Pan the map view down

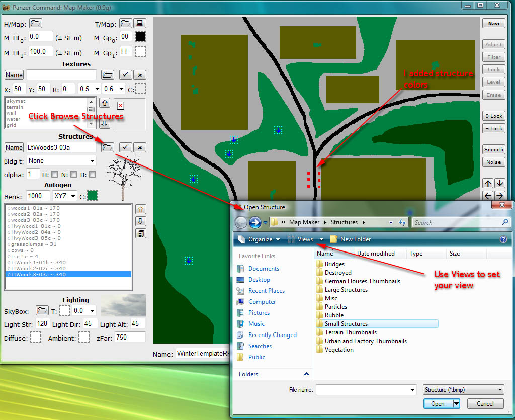pos(500,183)
